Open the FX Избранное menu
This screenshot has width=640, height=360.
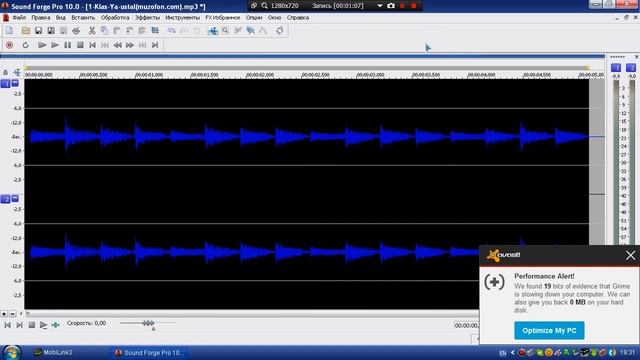(222, 18)
